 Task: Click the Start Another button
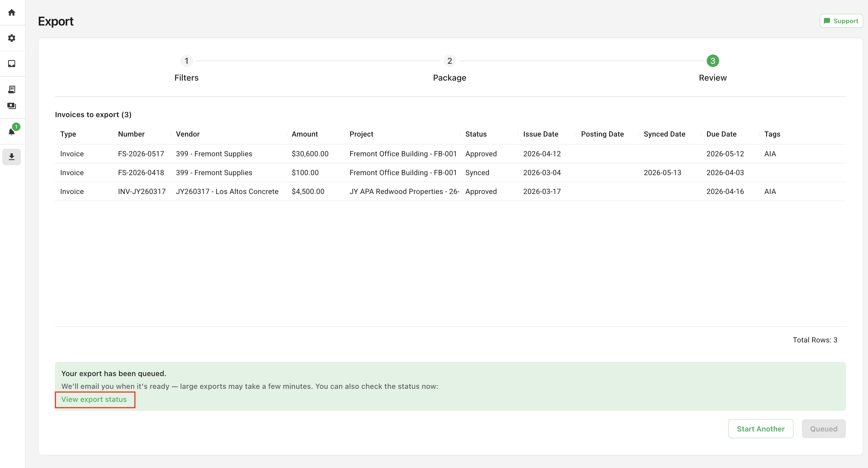coord(760,429)
